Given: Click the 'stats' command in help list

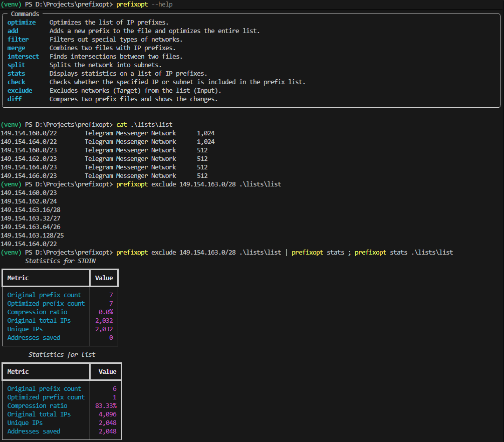Looking at the screenshot, I should click(x=17, y=74).
